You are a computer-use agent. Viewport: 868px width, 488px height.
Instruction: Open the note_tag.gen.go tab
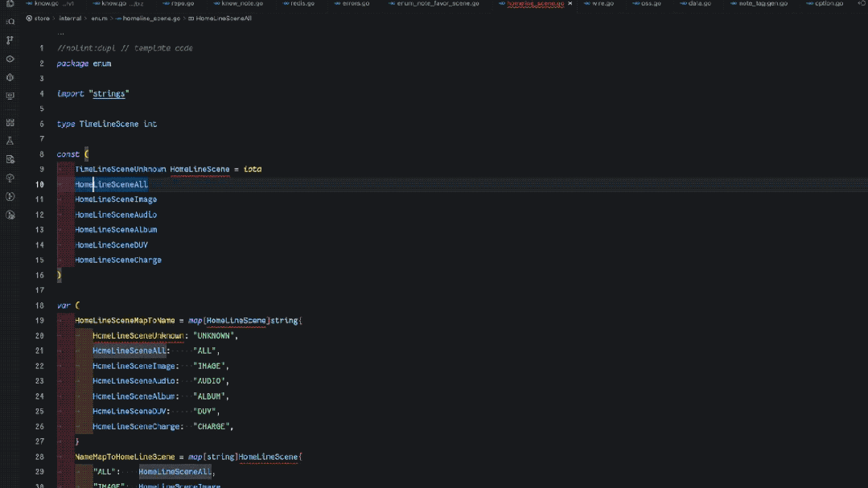click(759, 3)
